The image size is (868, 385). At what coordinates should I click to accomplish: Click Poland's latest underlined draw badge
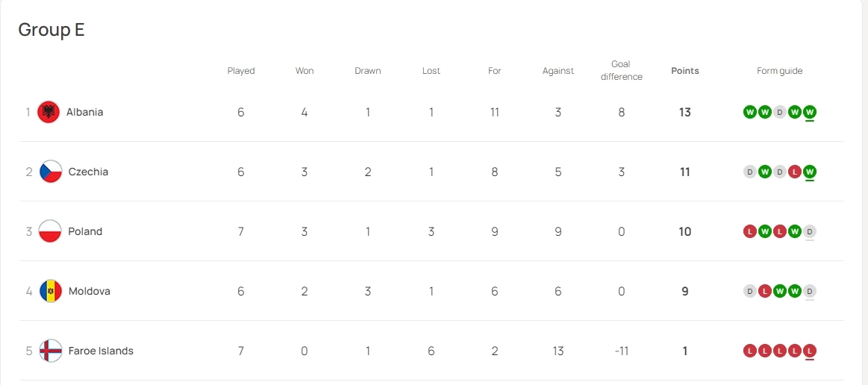[x=810, y=231]
